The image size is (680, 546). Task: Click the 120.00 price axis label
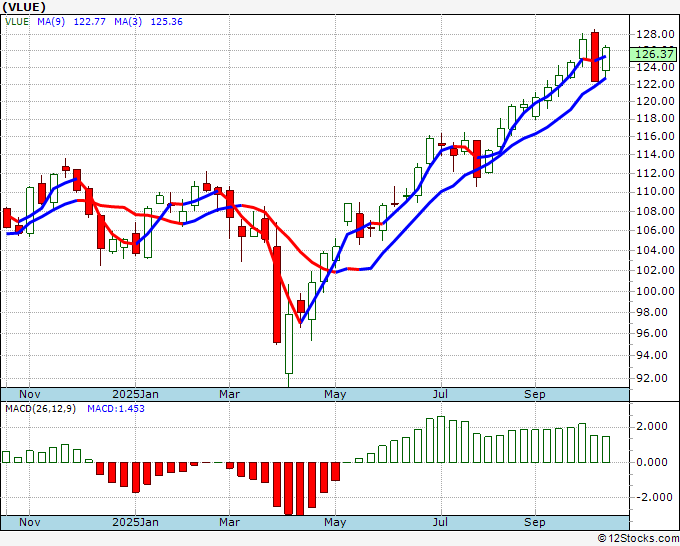coord(655,101)
